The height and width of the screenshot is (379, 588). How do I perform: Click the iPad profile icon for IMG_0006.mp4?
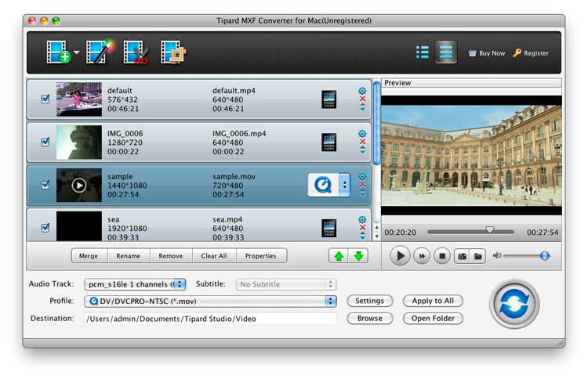coord(328,143)
